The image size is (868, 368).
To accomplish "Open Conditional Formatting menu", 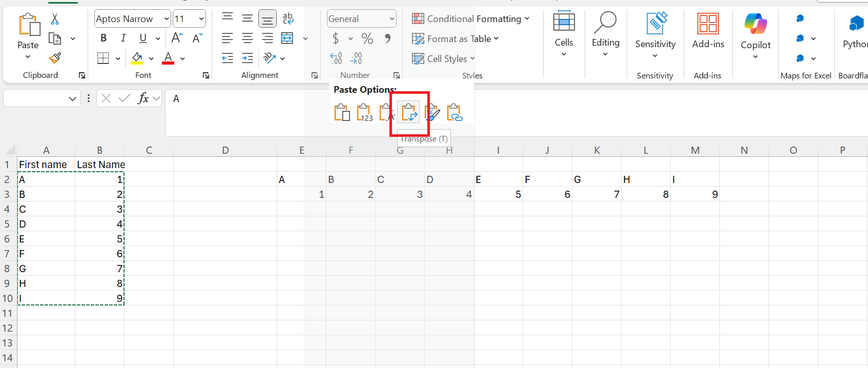I will (x=470, y=19).
